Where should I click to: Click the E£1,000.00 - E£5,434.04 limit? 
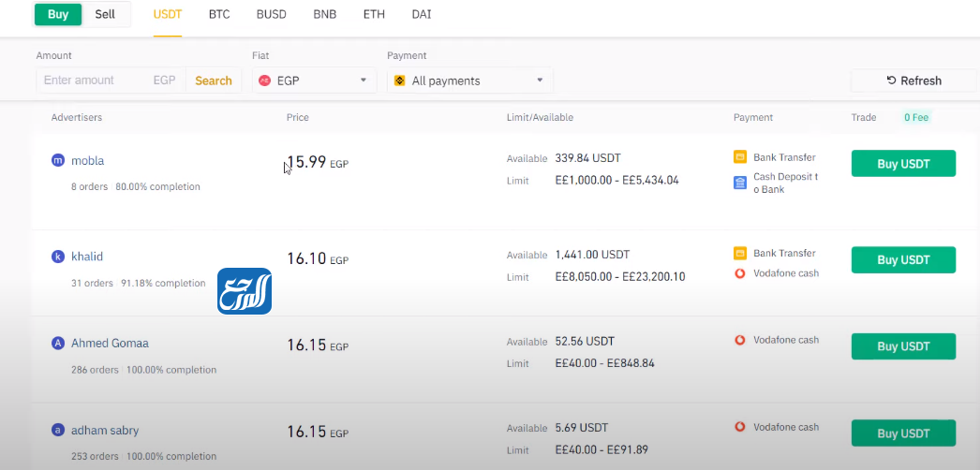(616, 181)
